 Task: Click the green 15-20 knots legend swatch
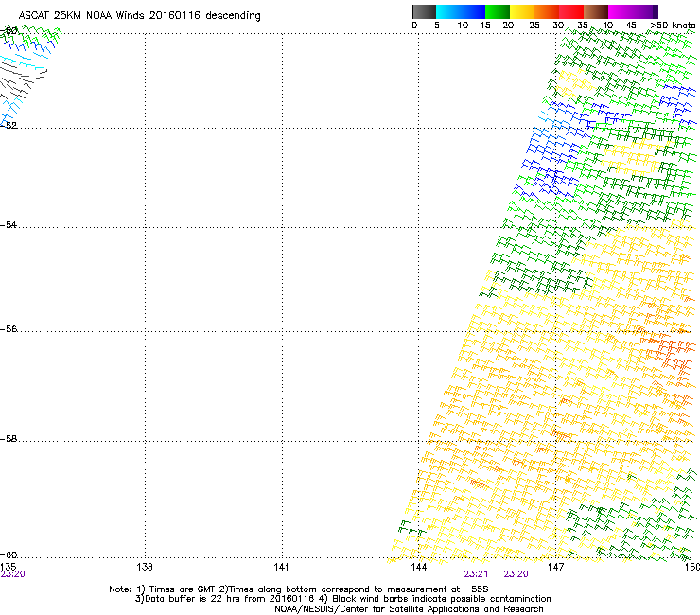pos(498,11)
